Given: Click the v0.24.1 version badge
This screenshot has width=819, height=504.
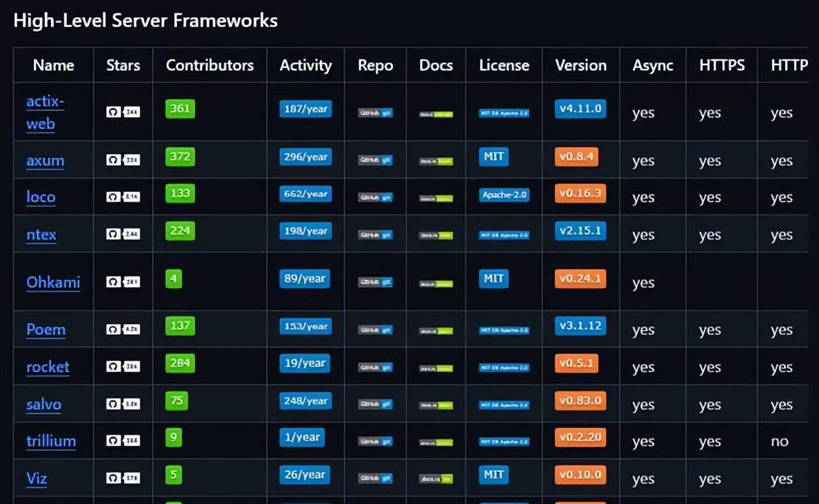Looking at the screenshot, I should pyautogui.click(x=580, y=279).
